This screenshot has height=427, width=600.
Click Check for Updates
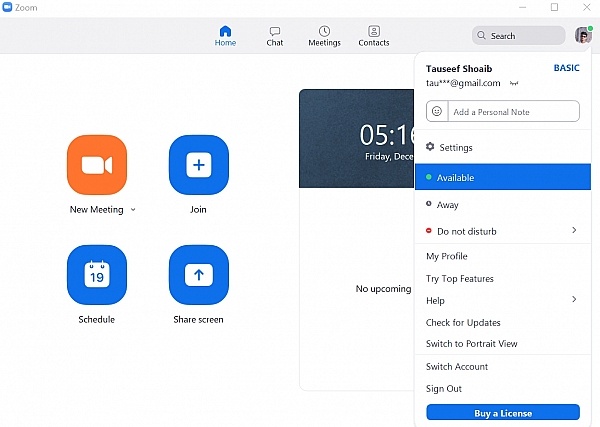[x=463, y=323]
